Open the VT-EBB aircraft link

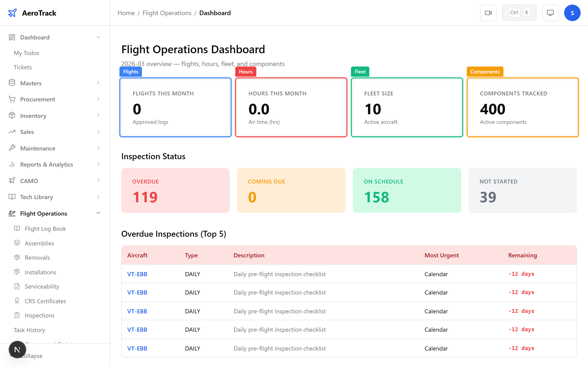pyautogui.click(x=137, y=274)
